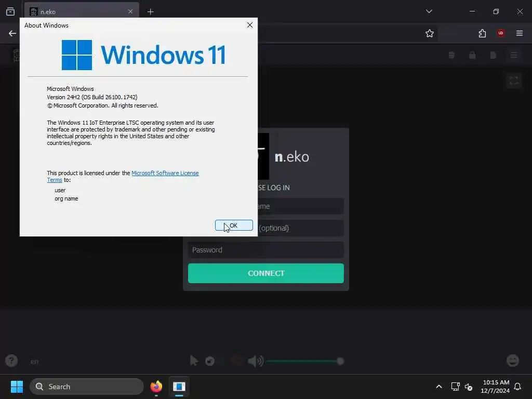Screen dimensions: 532x399
Task: Open muted sound tray icon
Action: [x=469, y=387]
